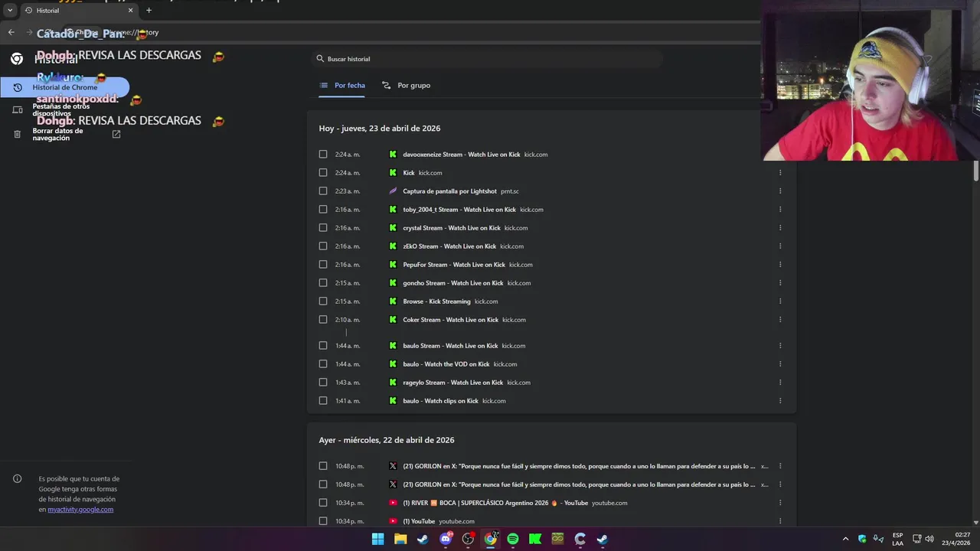
Task: Click the vertical page scrollbar thumb
Action: (x=976, y=171)
